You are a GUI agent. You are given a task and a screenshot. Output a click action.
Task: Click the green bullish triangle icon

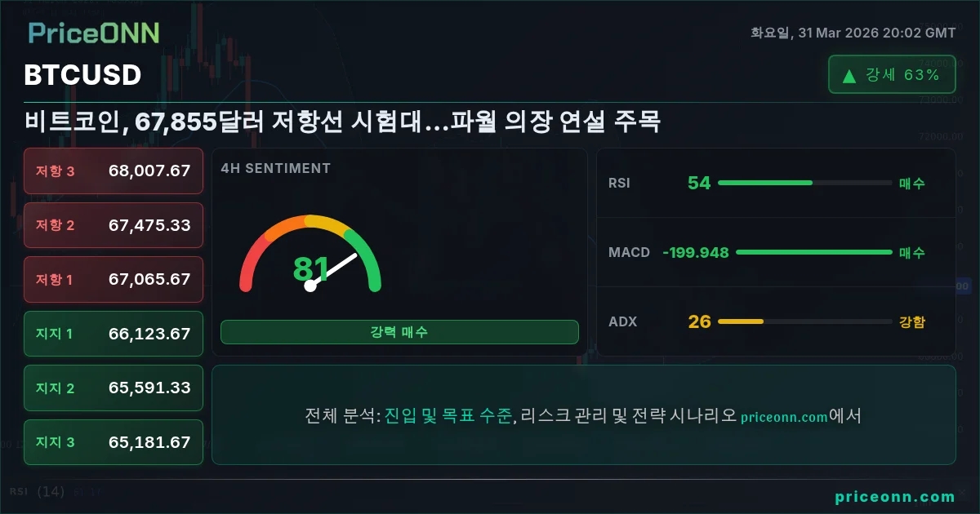[x=849, y=76]
